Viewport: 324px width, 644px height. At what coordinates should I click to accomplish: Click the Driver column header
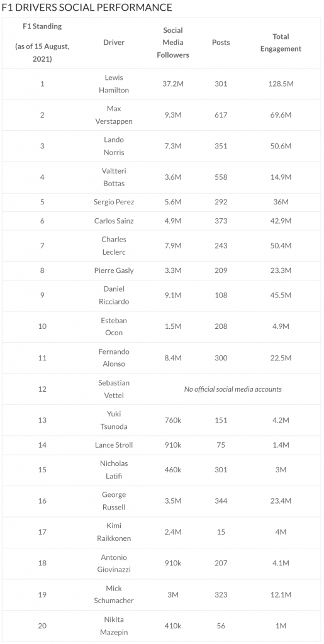pyautogui.click(x=114, y=42)
